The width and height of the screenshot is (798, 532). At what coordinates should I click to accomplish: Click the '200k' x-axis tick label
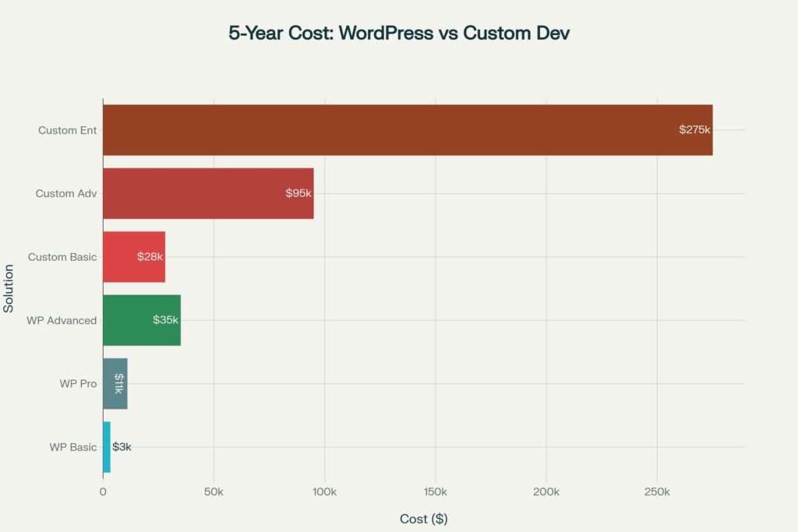[546, 491]
